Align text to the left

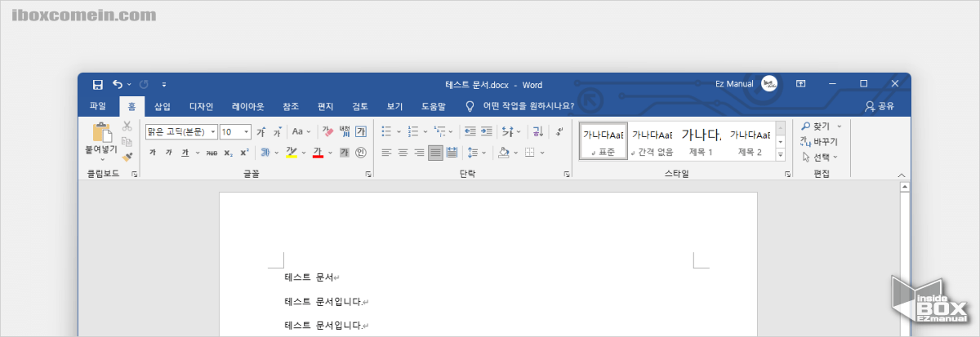point(386,153)
